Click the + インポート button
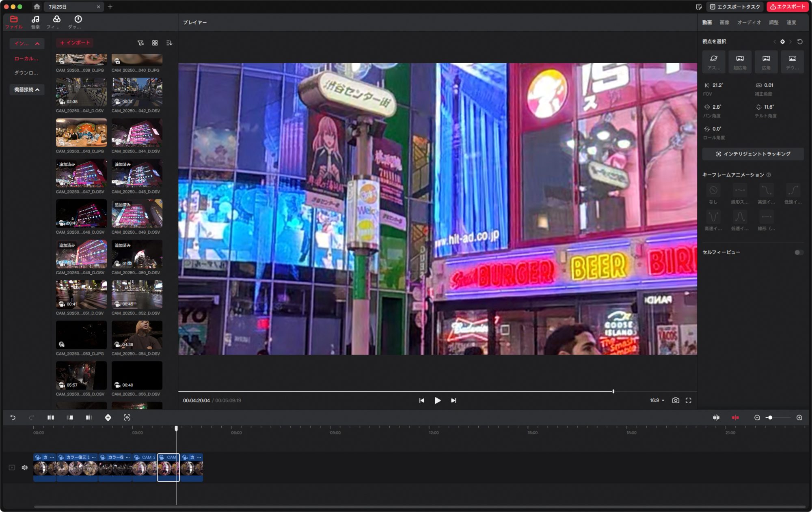The width and height of the screenshot is (812, 512). coord(75,43)
